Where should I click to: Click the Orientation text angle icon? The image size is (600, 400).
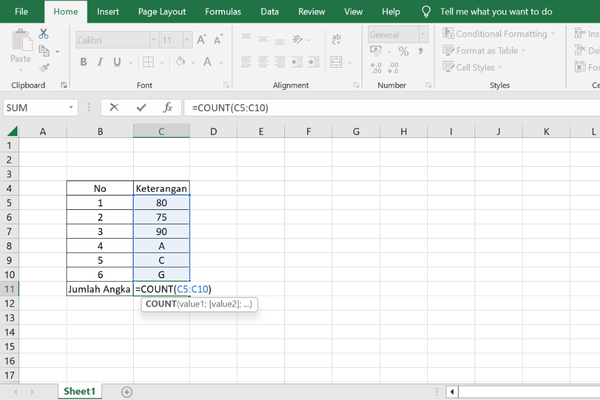coord(297,39)
